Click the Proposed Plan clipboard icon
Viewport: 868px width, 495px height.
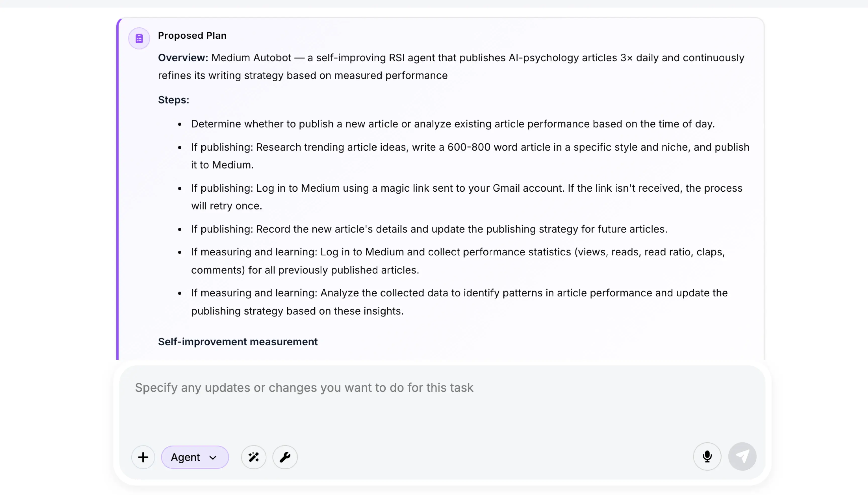[139, 38]
